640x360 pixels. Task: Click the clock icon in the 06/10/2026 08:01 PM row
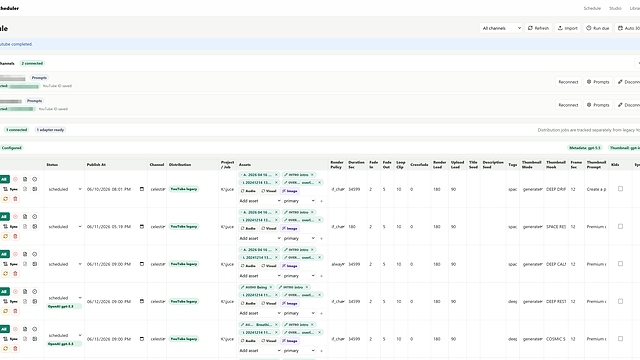35,179
